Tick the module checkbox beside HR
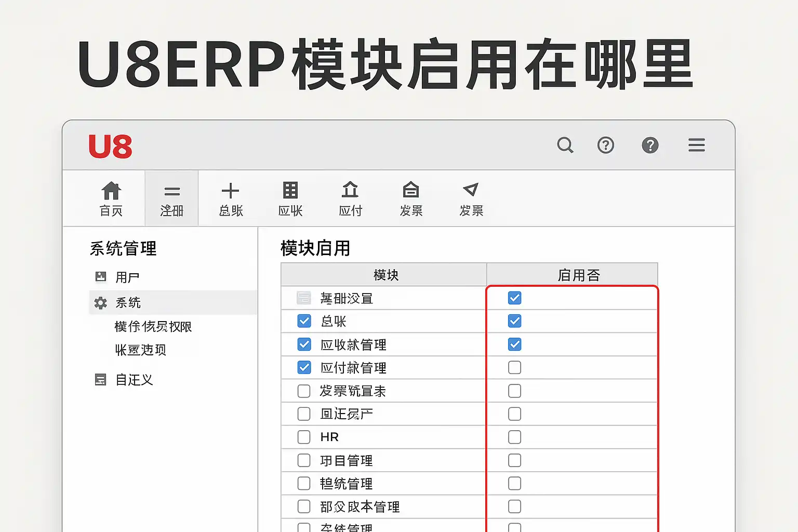This screenshot has height=532, width=798. [304, 437]
